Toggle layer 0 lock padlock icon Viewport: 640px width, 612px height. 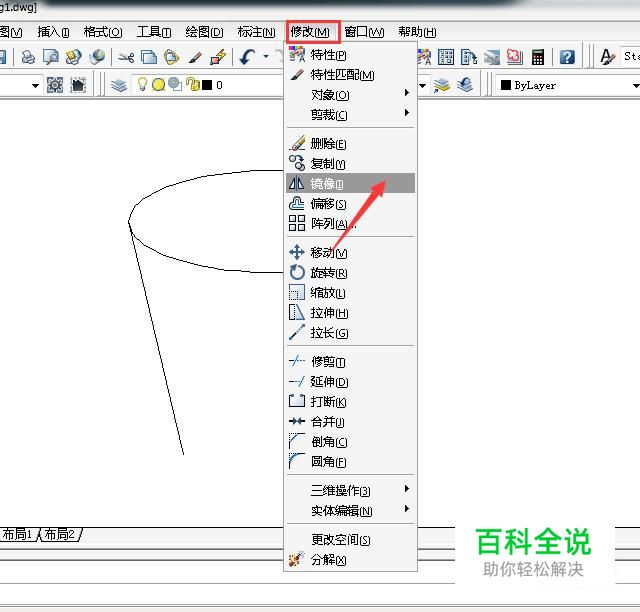pyautogui.click(x=193, y=84)
